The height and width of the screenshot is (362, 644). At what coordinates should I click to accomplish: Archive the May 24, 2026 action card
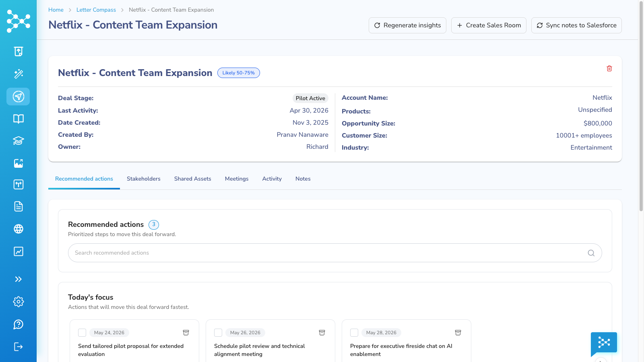click(x=186, y=333)
